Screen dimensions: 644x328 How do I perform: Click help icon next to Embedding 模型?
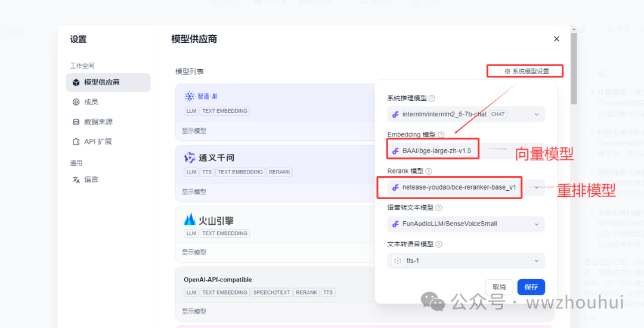click(441, 135)
